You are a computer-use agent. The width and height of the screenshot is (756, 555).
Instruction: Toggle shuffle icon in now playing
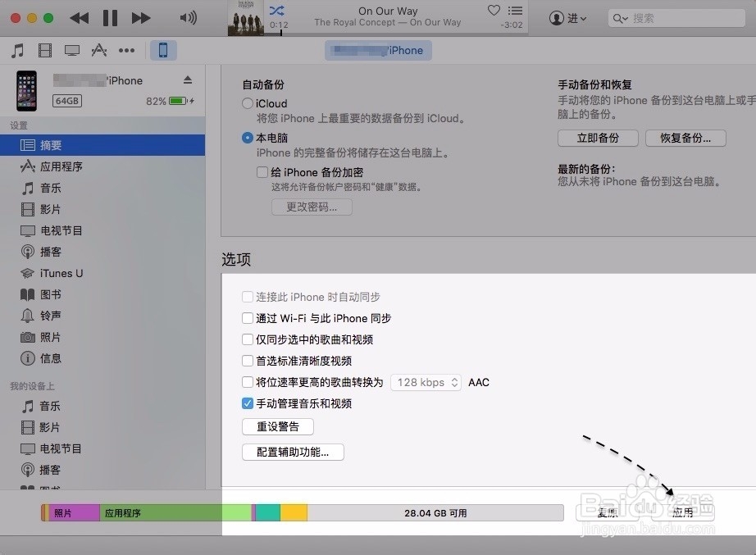coord(277,11)
